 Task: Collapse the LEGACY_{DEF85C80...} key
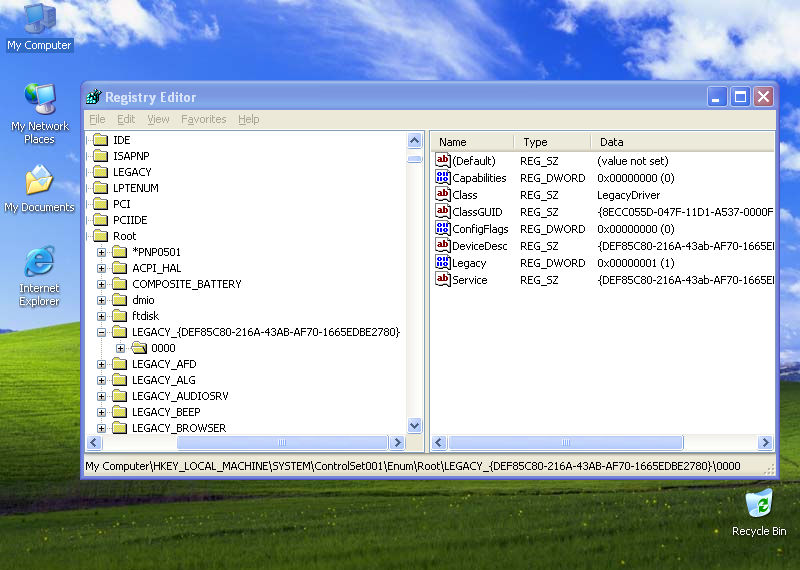tap(102, 332)
